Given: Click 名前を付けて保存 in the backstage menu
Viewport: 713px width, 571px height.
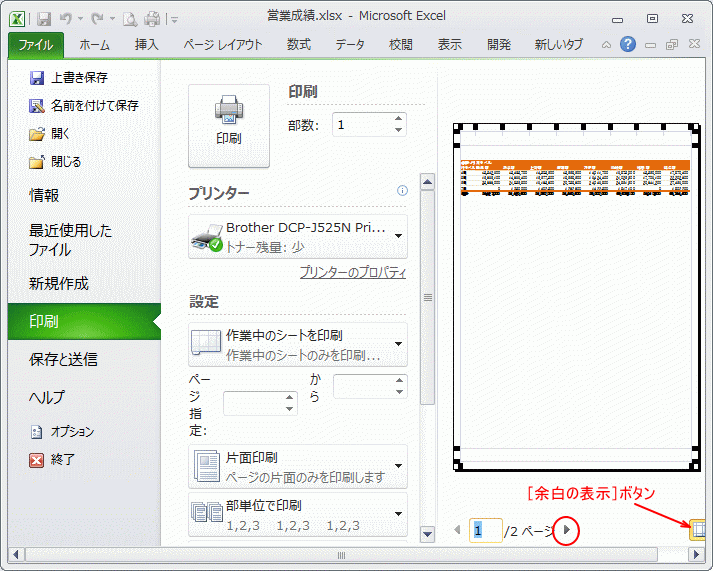Looking at the screenshot, I should [x=84, y=106].
